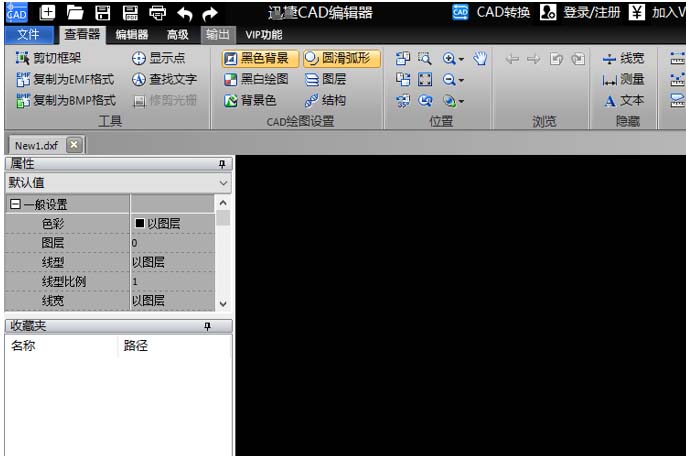This screenshot has width=686, height=456.
Task: Click properties scrollbar down arrow
Action: 223,303
